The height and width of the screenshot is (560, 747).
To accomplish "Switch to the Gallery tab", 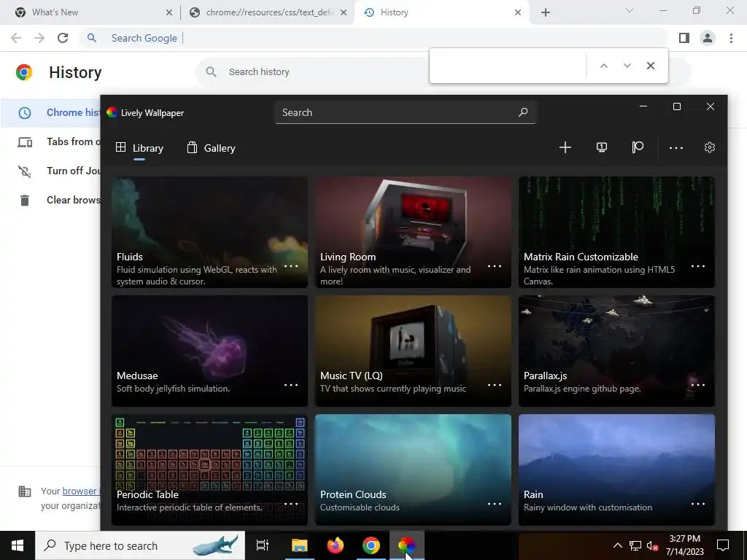I will point(211,148).
